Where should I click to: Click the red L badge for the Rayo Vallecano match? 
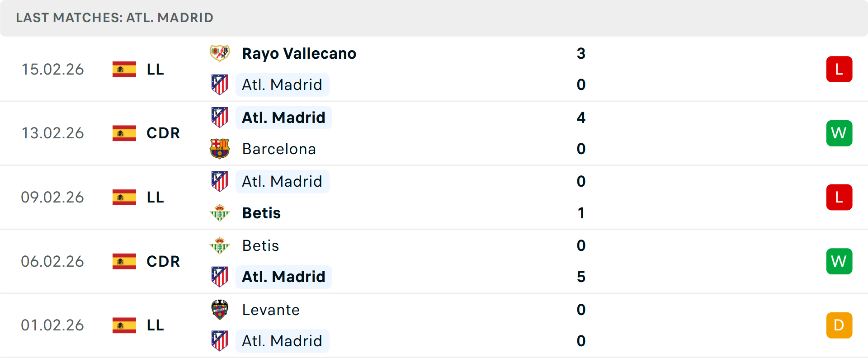pyautogui.click(x=839, y=69)
